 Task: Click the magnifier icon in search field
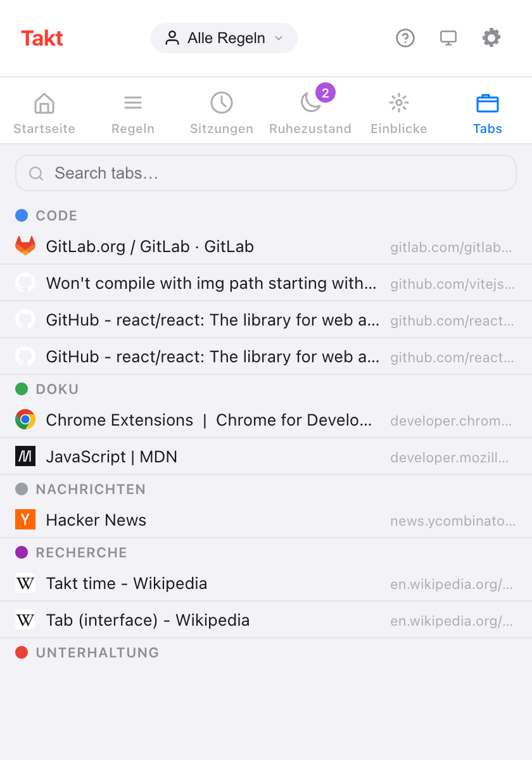36,173
